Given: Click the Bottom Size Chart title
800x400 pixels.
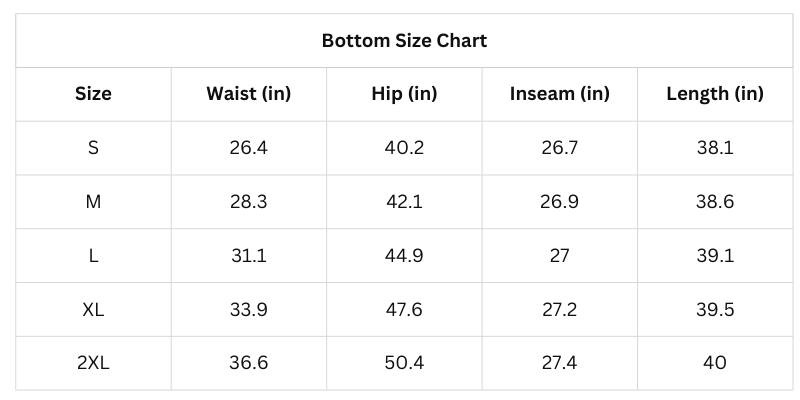Looking at the screenshot, I should click(404, 41).
